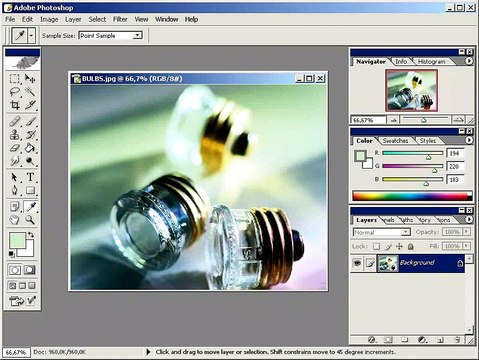479x360 pixels.
Task: Select the Rectangular Marquee tool
Action: (x=14, y=79)
